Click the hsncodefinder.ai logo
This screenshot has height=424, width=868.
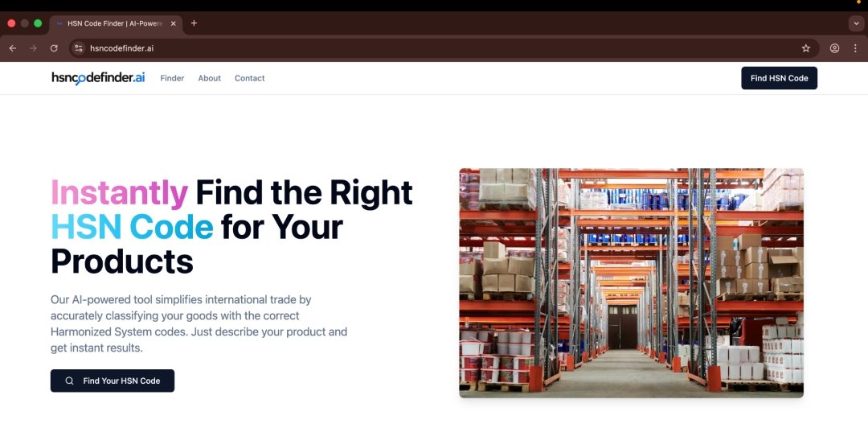point(99,78)
